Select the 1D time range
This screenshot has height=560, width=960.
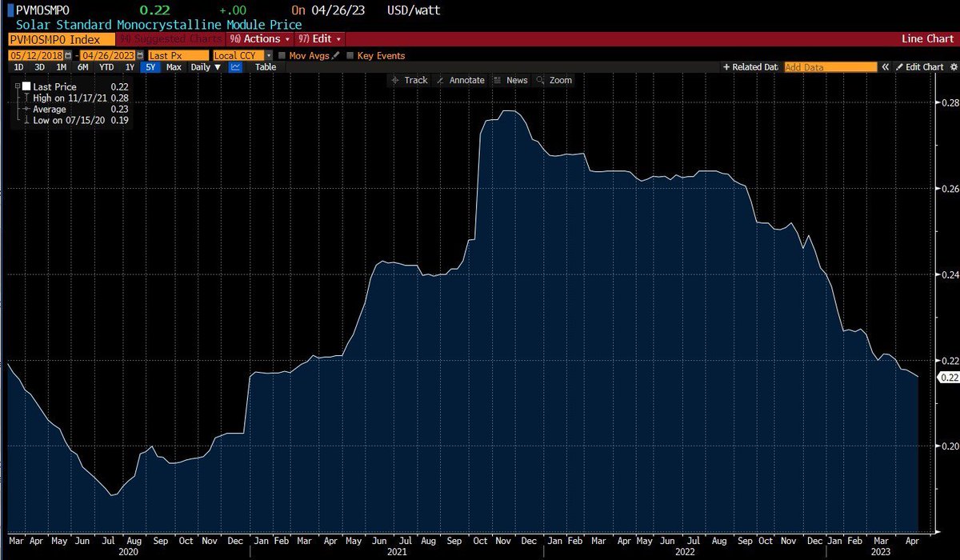tap(18, 67)
